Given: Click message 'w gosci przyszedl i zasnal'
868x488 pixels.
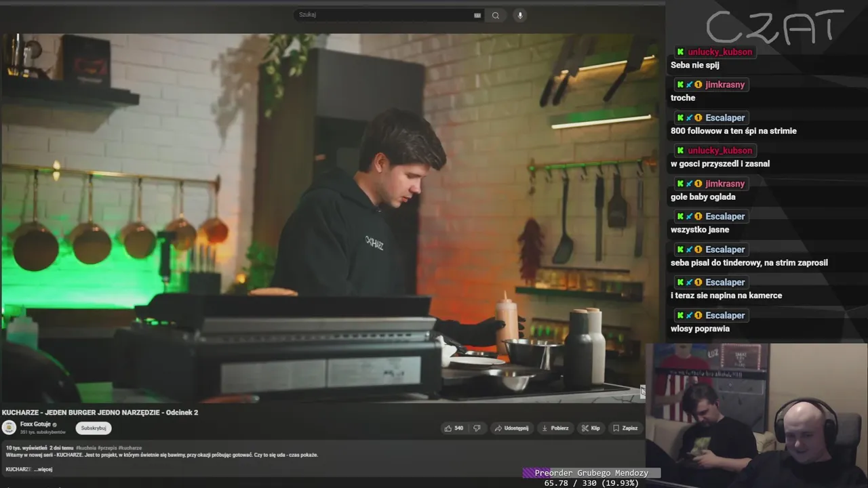Looking at the screenshot, I should pos(720,164).
